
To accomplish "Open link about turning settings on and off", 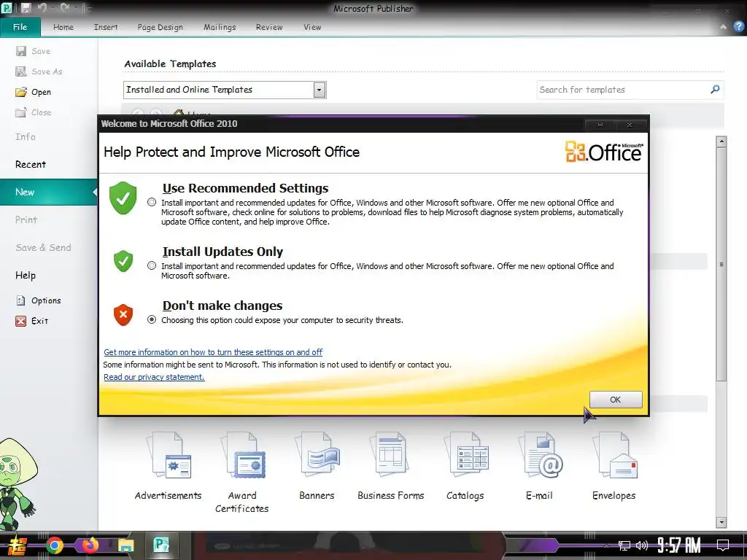I will point(213,352).
